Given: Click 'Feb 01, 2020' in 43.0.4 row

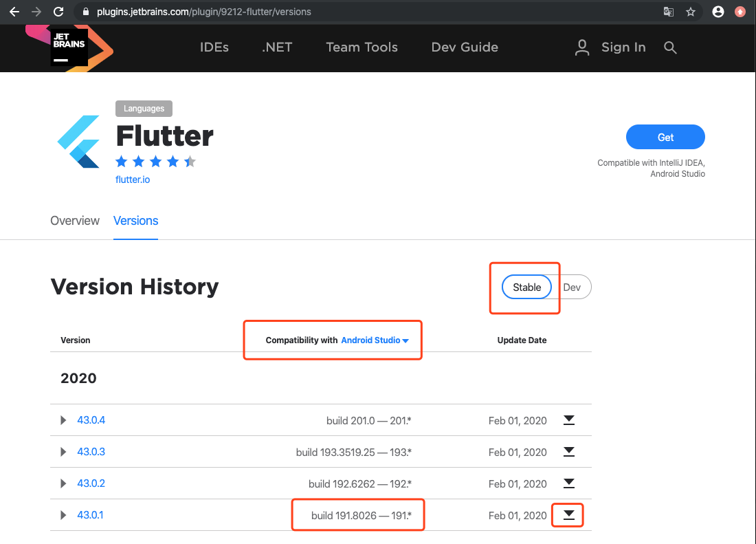Looking at the screenshot, I should tap(518, 420).
